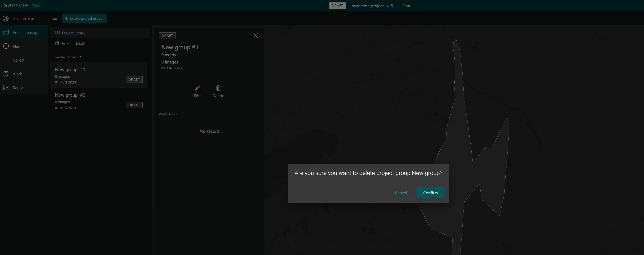Screen dimensions: 644x255
Task: Open the Report chart icon
Action: point(6,88)
